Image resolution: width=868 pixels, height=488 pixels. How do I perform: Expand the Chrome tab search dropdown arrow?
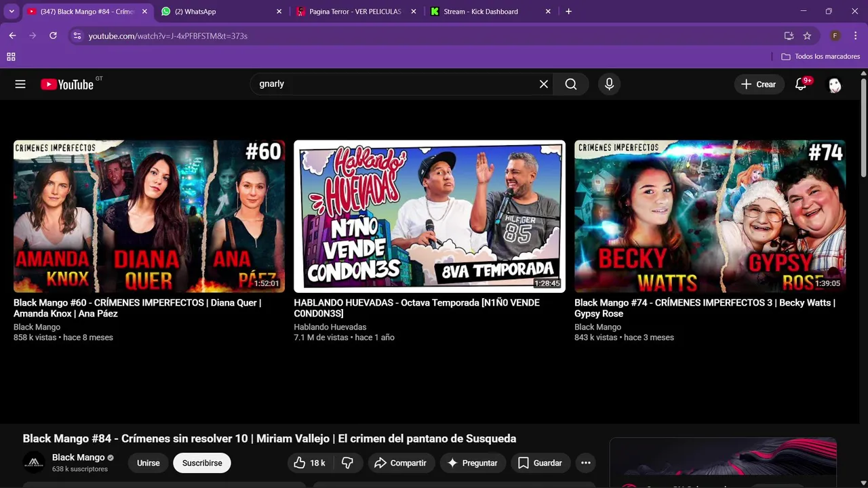point(12,12)
